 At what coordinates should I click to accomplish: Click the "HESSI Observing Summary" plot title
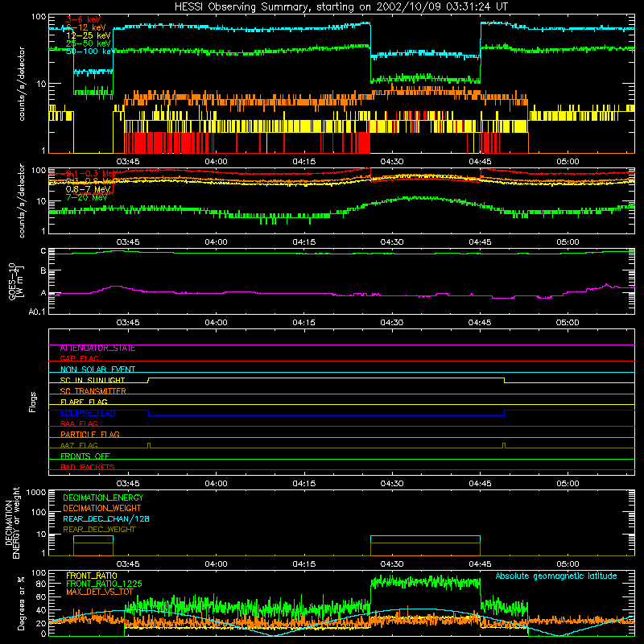point(341,6)
